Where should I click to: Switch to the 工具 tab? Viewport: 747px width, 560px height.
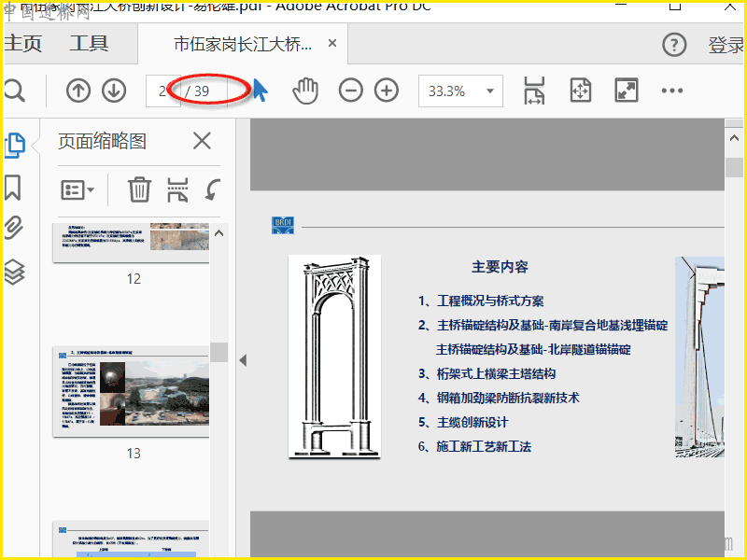(89, 43)
